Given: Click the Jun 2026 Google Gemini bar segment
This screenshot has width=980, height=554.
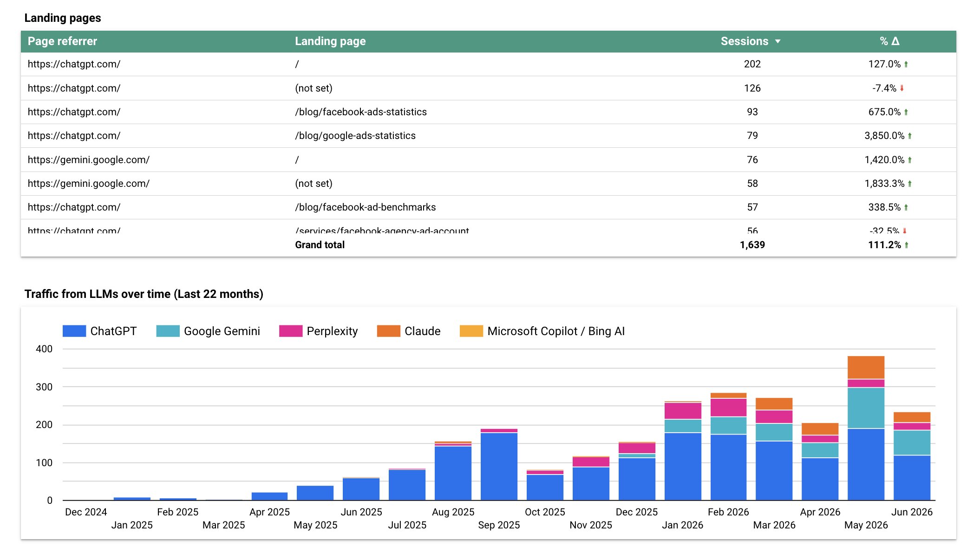Looking at the screenshot, I should click(912, 442).
